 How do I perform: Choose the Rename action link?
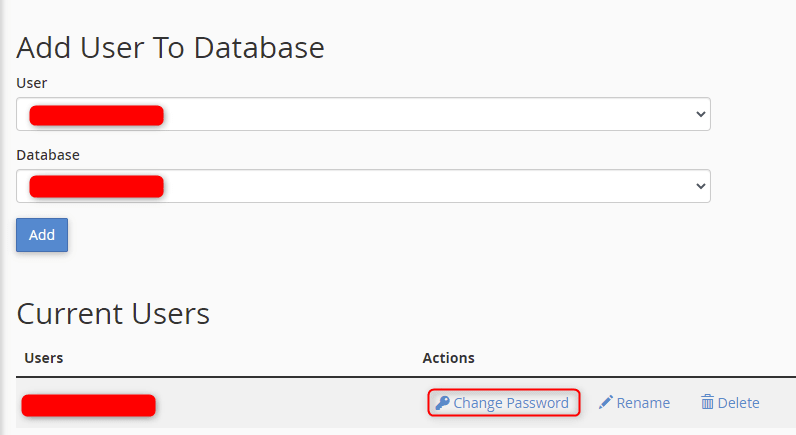(635, 403)
